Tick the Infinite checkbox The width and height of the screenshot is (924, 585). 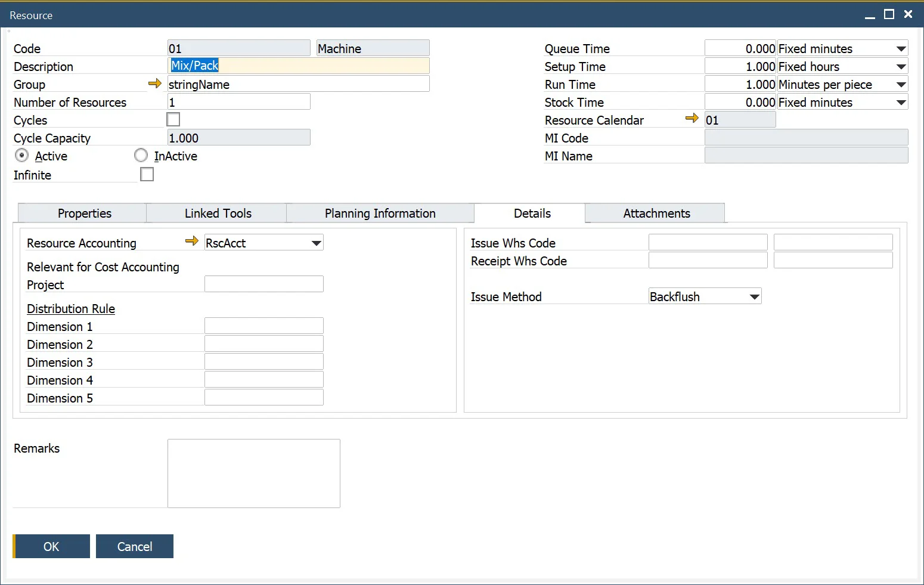tap(147, 175)
